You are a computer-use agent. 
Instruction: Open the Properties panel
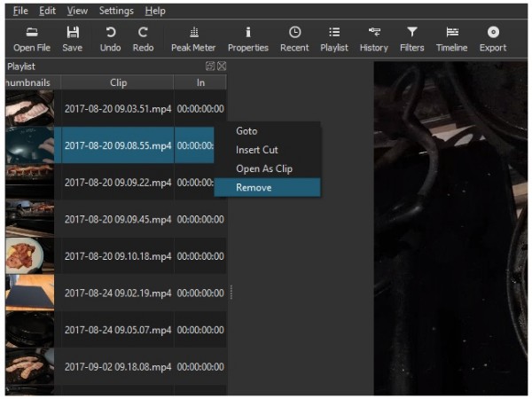click(248, 39)
